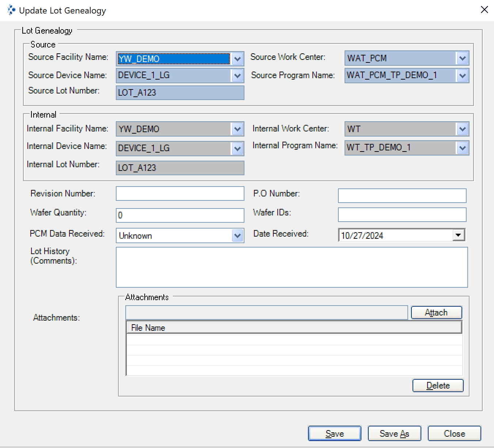
Task: Click the Wafer IDs text field
Action: [x=402, y=215]
